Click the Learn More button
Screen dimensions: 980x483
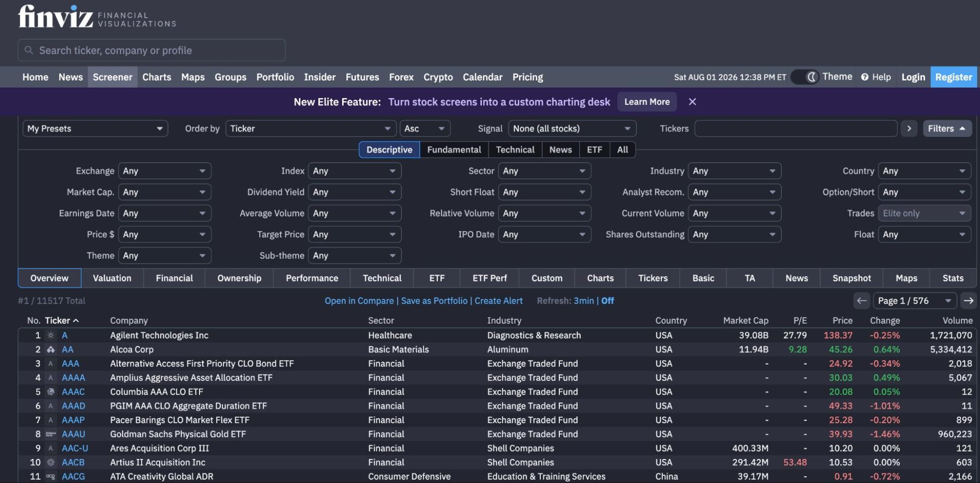[x=647, y=102]
